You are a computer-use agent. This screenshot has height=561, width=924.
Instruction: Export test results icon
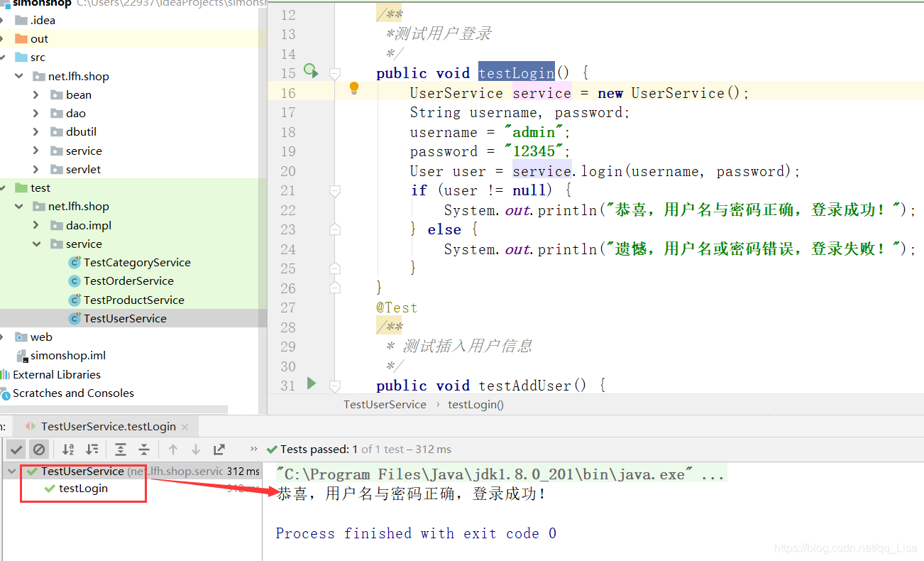[219, 449]
